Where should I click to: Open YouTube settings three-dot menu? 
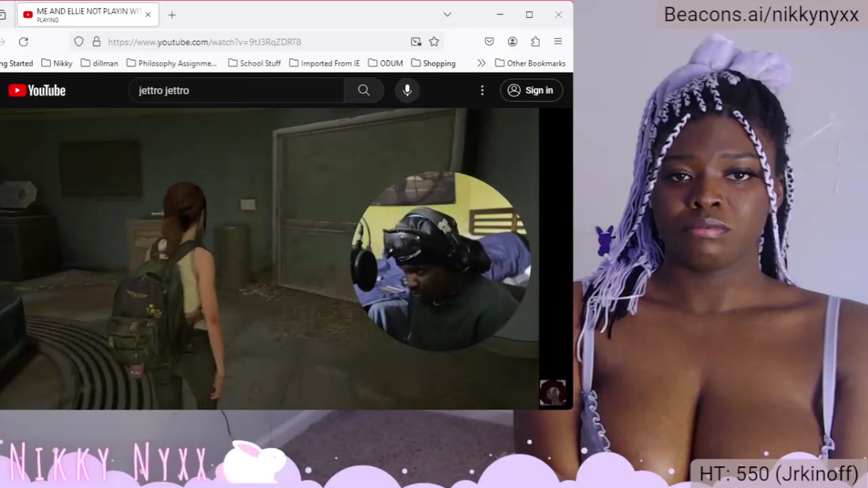tap(482, 90)
